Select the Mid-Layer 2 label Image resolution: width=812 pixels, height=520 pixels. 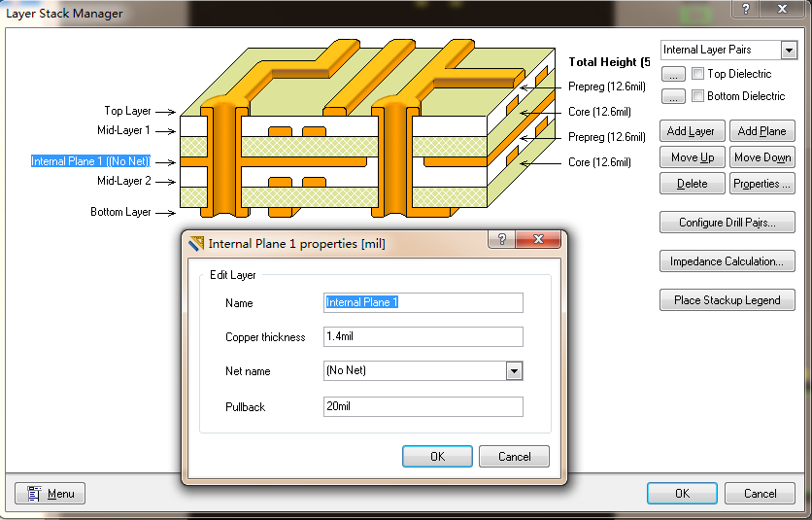click(123, 181)
